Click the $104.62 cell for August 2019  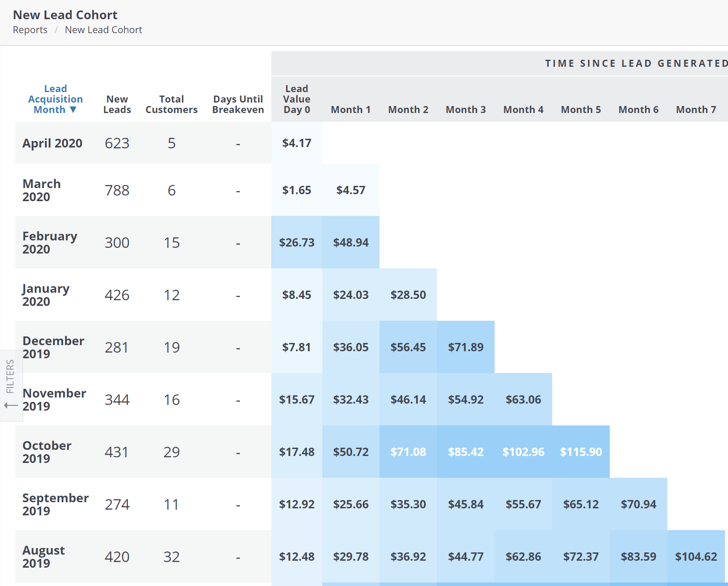[x=696, y=557]
